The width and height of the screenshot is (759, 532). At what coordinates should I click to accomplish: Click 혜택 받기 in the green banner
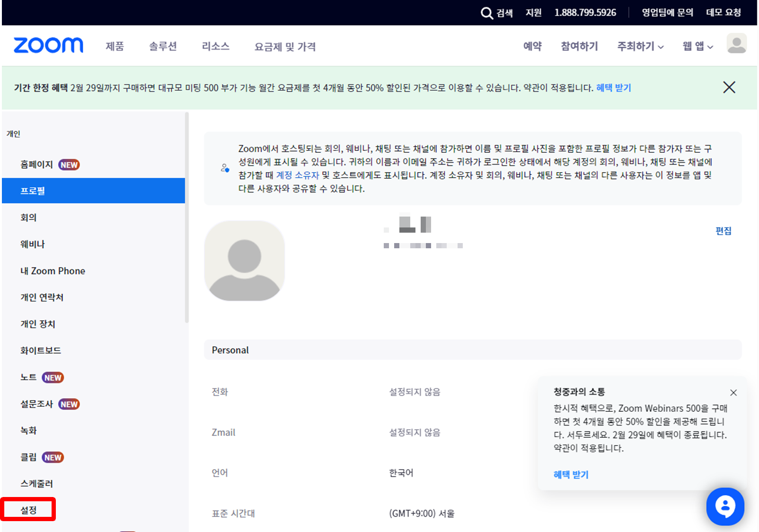613,87
